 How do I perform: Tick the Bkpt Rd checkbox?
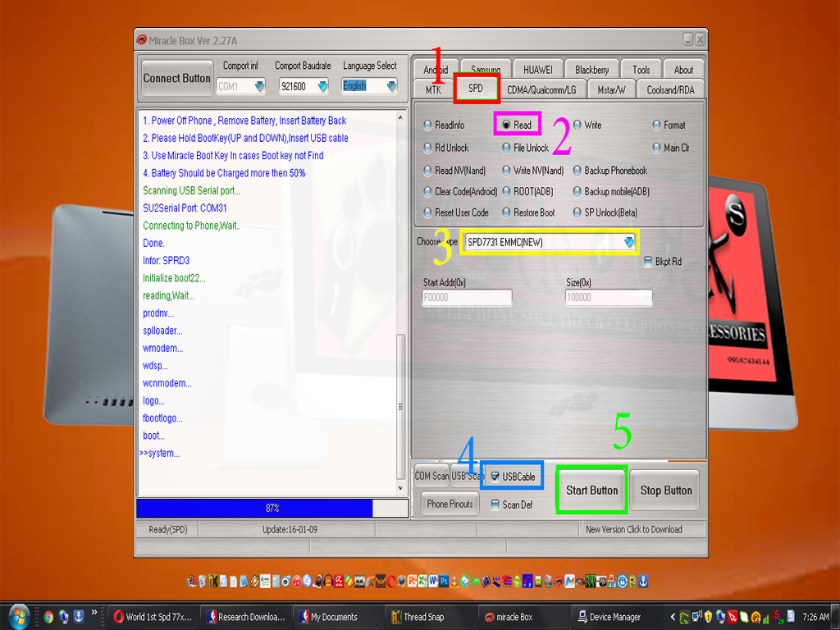648,262
